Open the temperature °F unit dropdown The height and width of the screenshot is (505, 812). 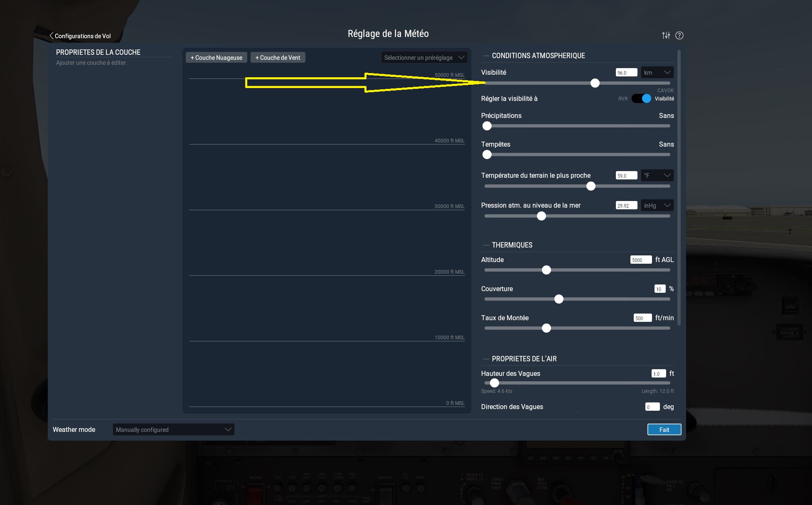(x=657, y=175)
